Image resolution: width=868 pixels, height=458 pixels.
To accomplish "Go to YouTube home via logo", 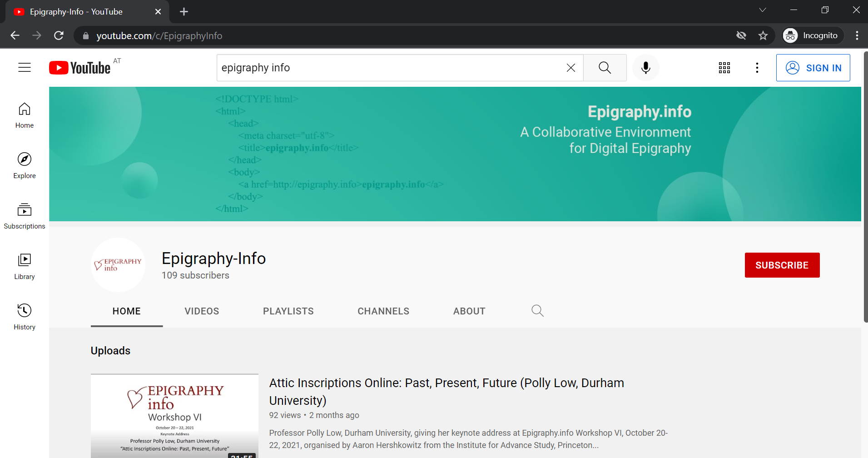I will pyautogui.click(x=80, y=68).
